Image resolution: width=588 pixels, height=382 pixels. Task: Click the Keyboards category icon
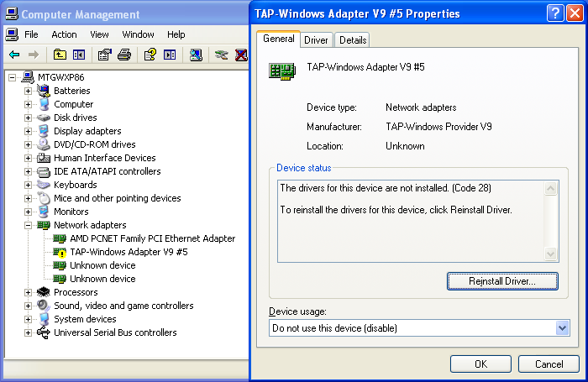(44, 185)
